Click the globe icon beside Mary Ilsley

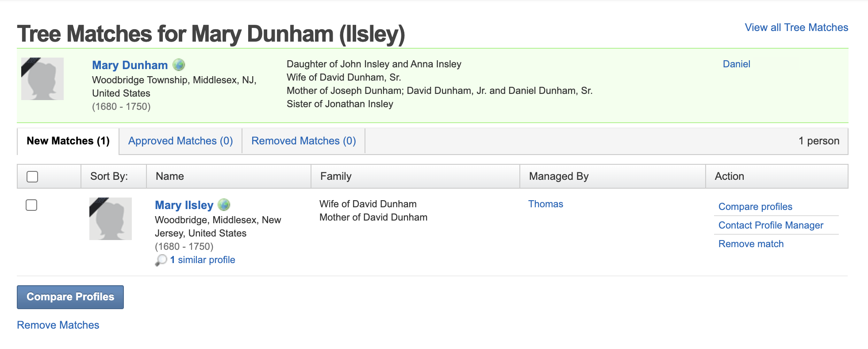pyautogui.click(x=224, y=205)
